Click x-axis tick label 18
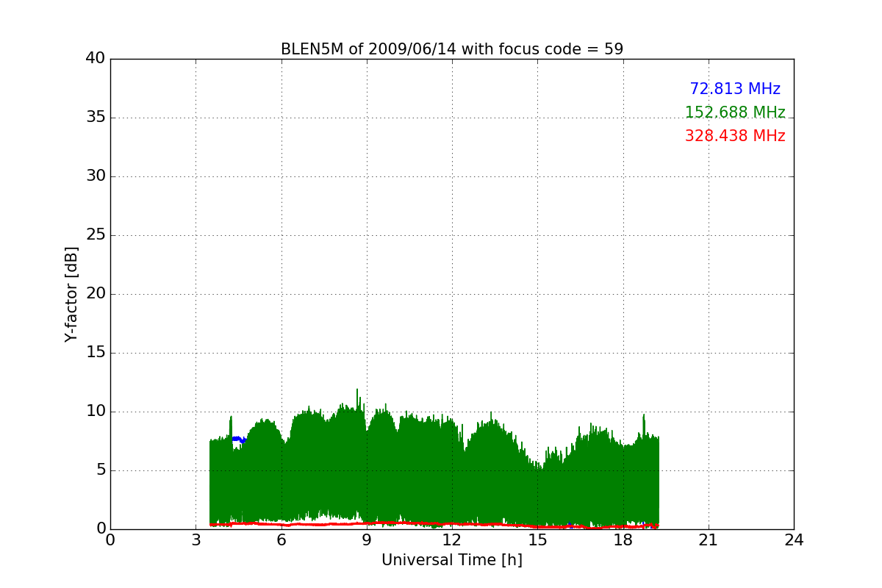882x588 pixels. tap(623, 540)
